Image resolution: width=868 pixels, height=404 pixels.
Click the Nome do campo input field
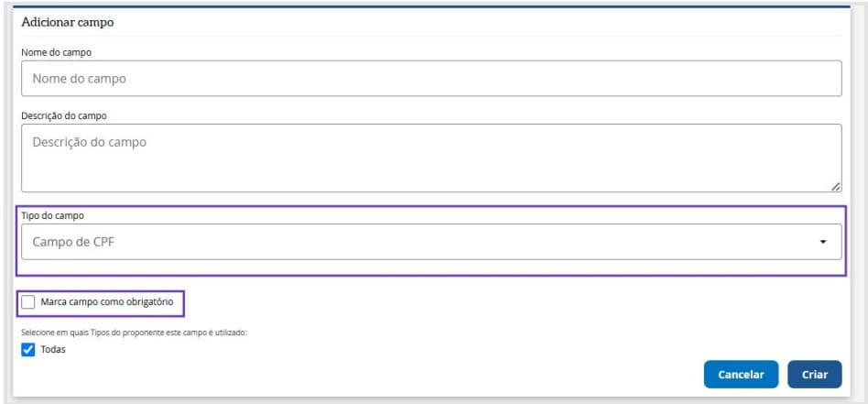point(430,79)
